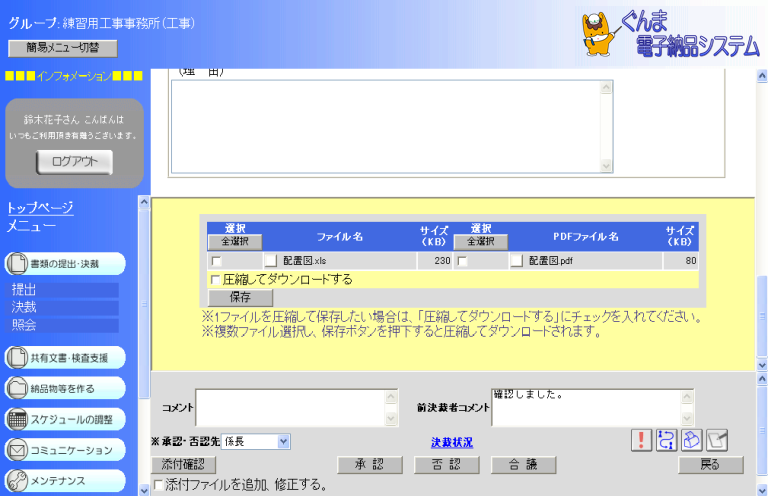This screenshot has width=768, height=496.
Task: Click the down arrow of the sidebar scrollbar
Action: pos(144,490)
